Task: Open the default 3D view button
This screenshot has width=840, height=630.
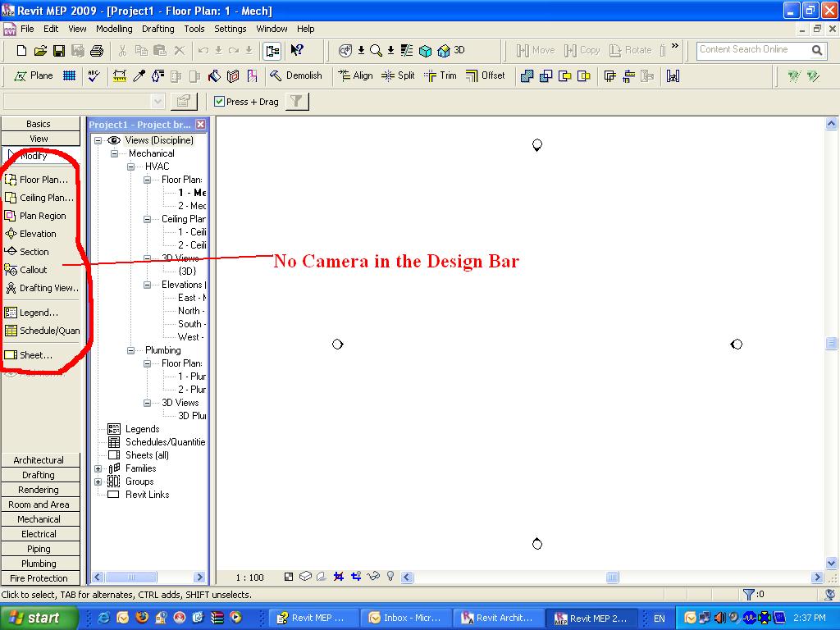Action: point(451,50)
